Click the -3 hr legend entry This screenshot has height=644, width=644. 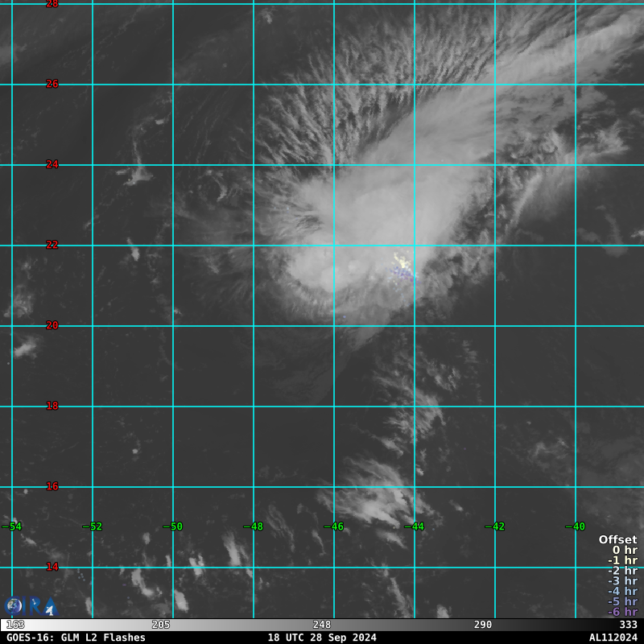tap(622, 580)
